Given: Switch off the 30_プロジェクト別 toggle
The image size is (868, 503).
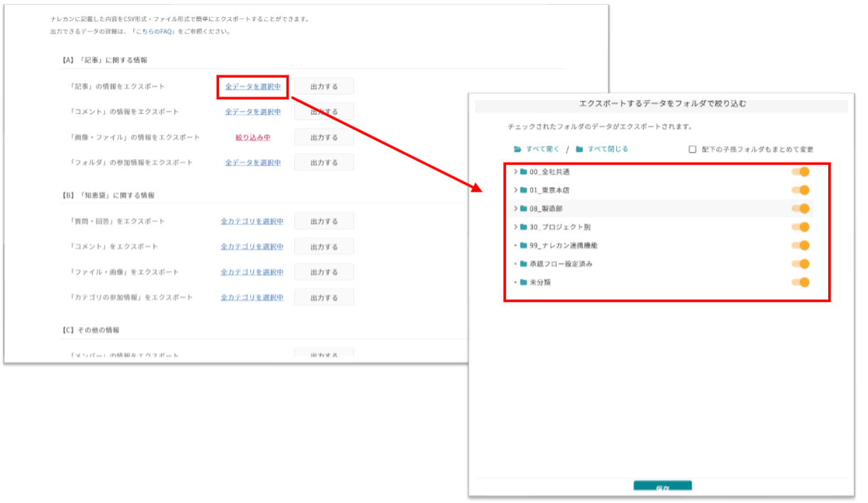Looking at the screenshot, I should (x=800, y=227).
